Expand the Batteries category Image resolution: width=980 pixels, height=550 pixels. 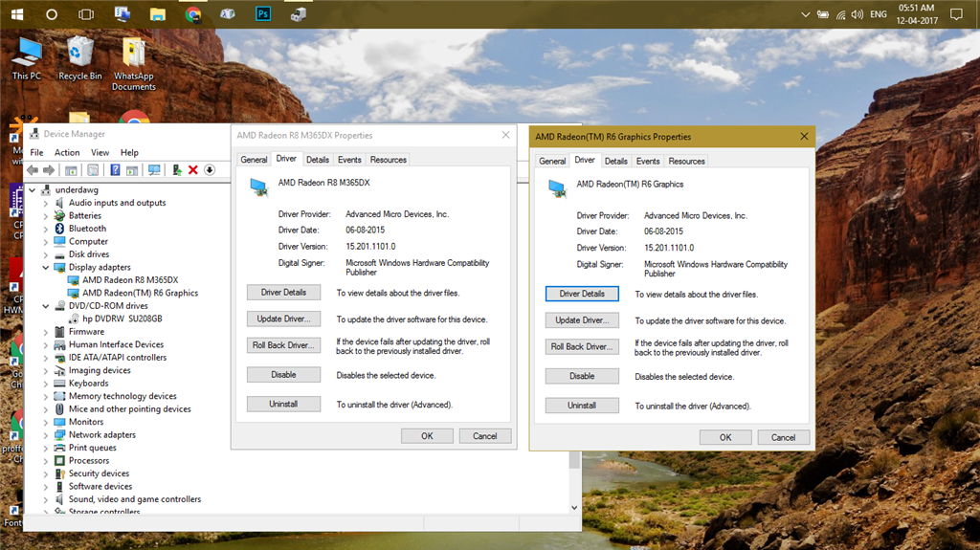46,216
